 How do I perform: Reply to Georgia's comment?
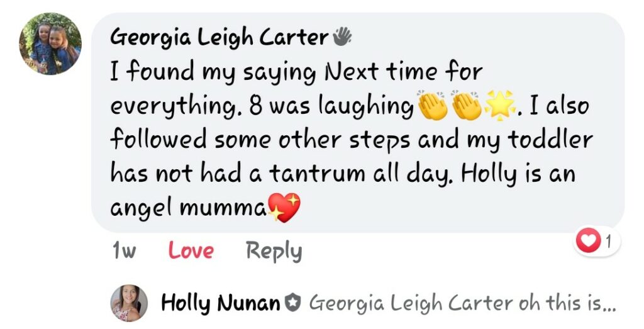click(x=274, y=251)
